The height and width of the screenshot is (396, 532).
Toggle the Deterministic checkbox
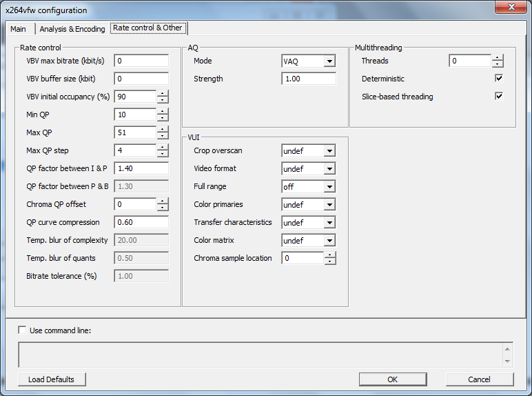pos(499,79)
